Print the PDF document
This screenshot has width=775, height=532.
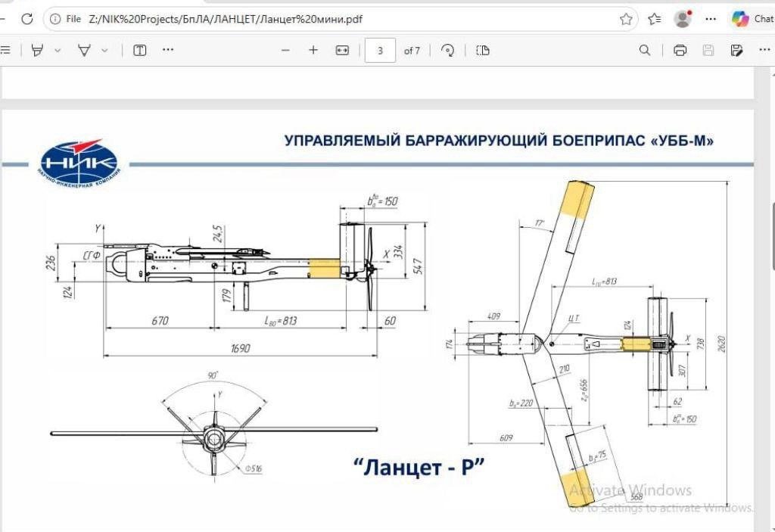(x=680, y=50)
